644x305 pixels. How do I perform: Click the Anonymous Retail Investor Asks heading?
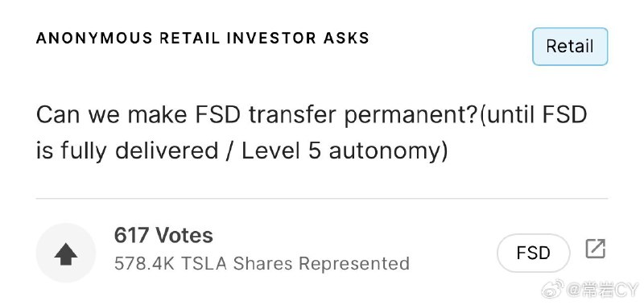203,38
